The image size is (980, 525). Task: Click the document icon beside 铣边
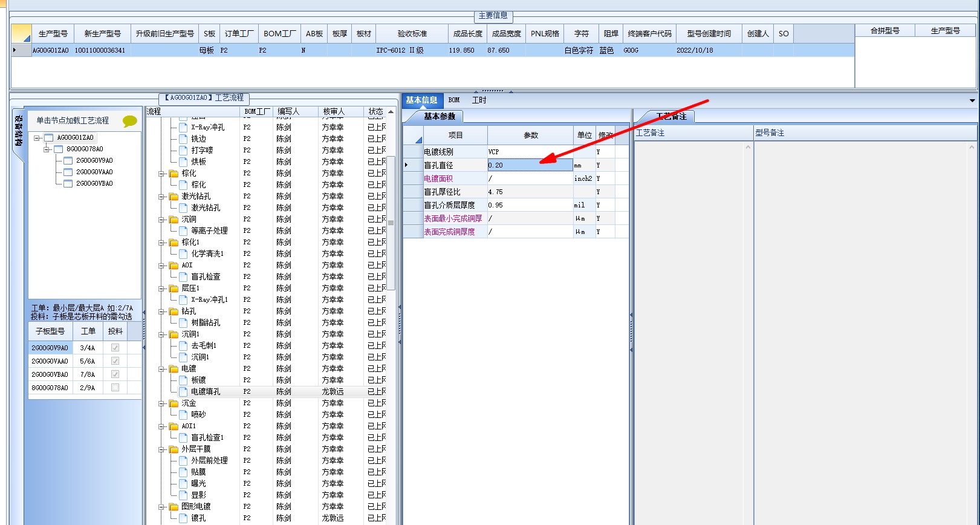[183, 139]
